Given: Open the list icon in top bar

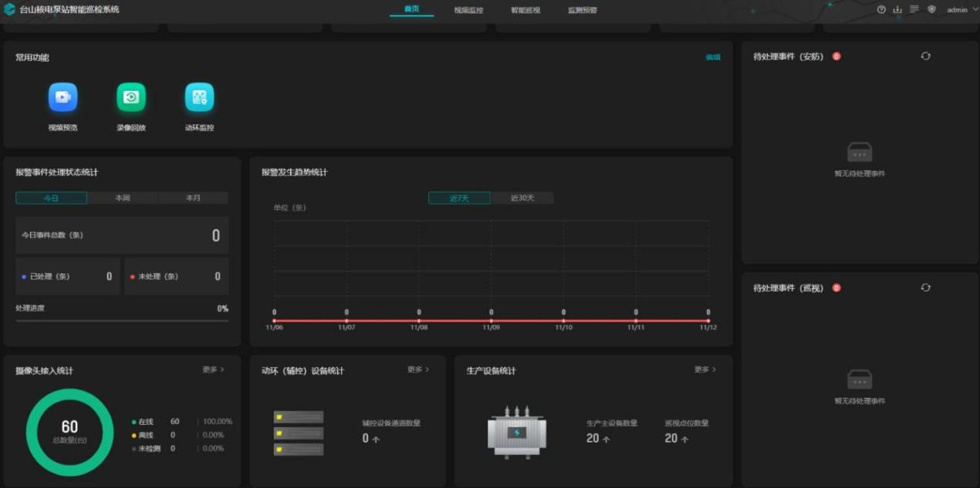Looking at the screenshot, I should point(914,10).
